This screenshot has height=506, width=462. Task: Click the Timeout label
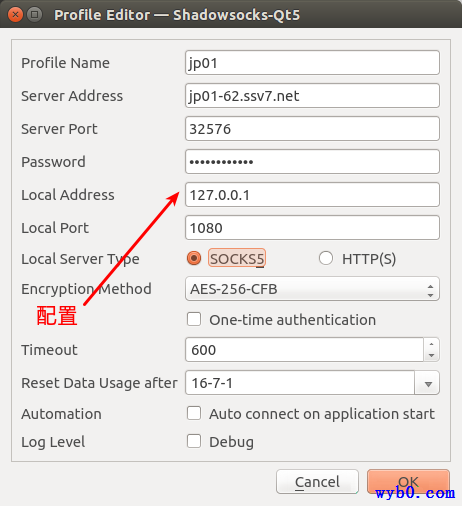[x=49, y=350]
